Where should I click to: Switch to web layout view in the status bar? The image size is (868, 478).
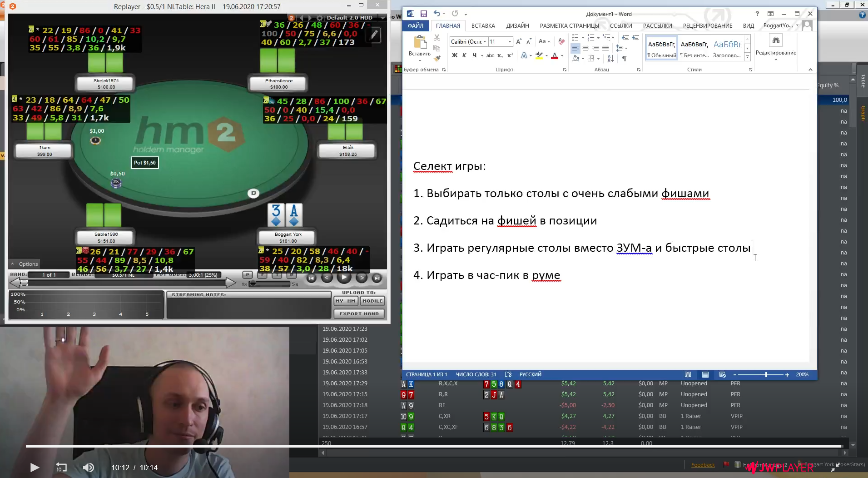tap(722, 374)
